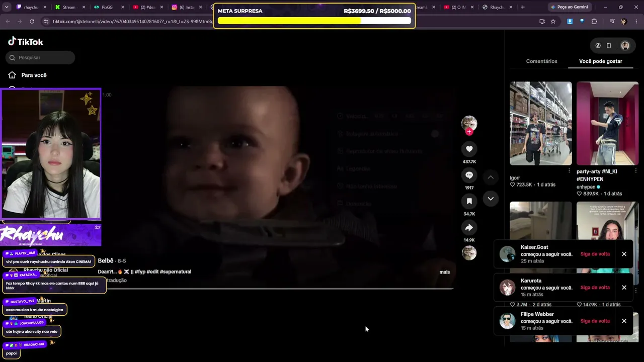Open the enhypen username on the video card
This screenshot has width=644, height=362.
586,187
